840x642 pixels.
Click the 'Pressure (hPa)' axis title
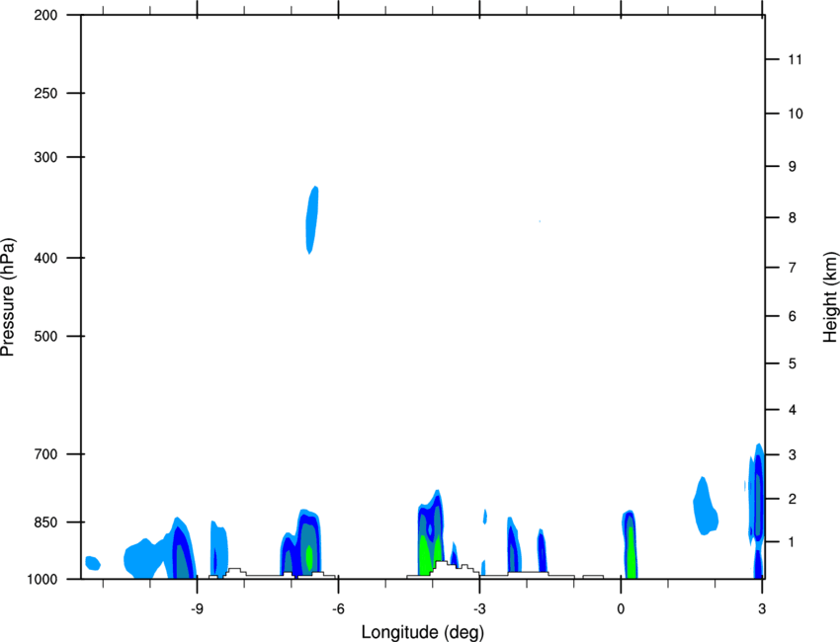pyautogui.click(x=8, y=297)
